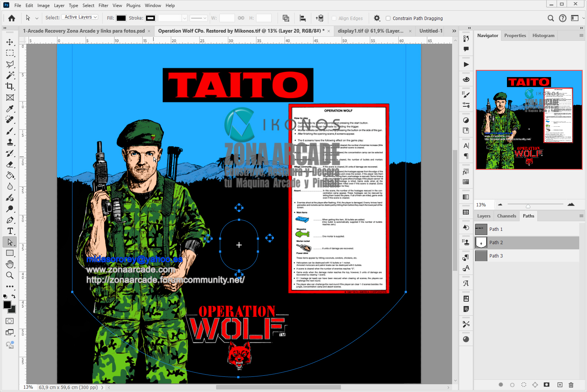Select the Eyedropper tool
587x392 pixels.
[x=10, y=109]
